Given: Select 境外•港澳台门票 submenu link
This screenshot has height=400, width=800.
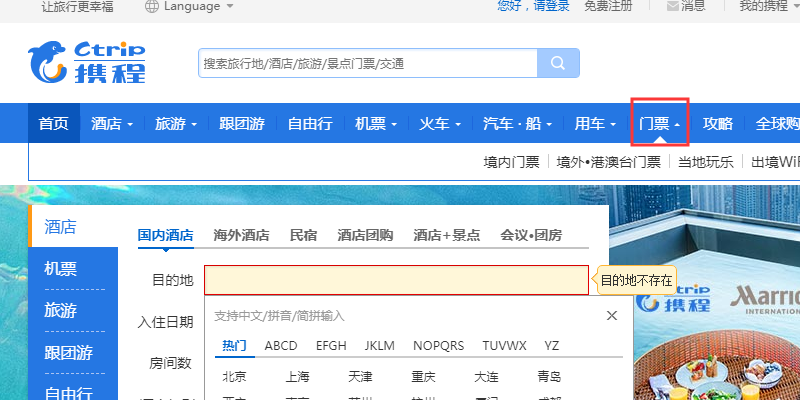Looking at the screenshot, I should pyautogui.click(x=608, y=162).
